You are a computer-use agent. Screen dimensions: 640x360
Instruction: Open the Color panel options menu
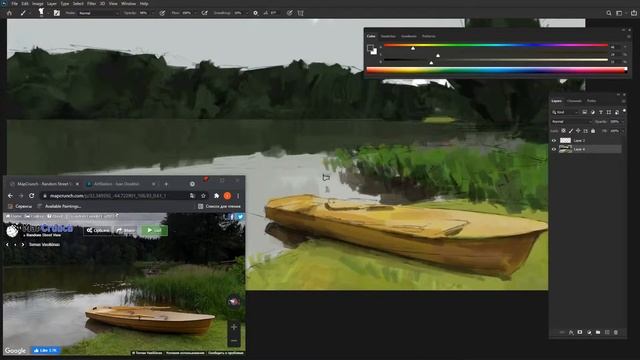pos(629,36)
